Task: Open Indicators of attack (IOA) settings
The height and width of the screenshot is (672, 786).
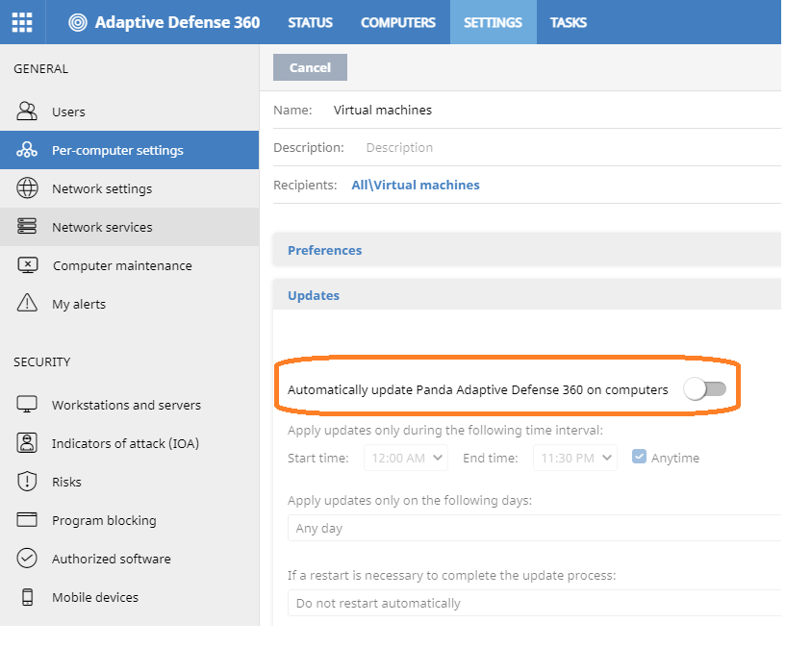Action: 129,443
